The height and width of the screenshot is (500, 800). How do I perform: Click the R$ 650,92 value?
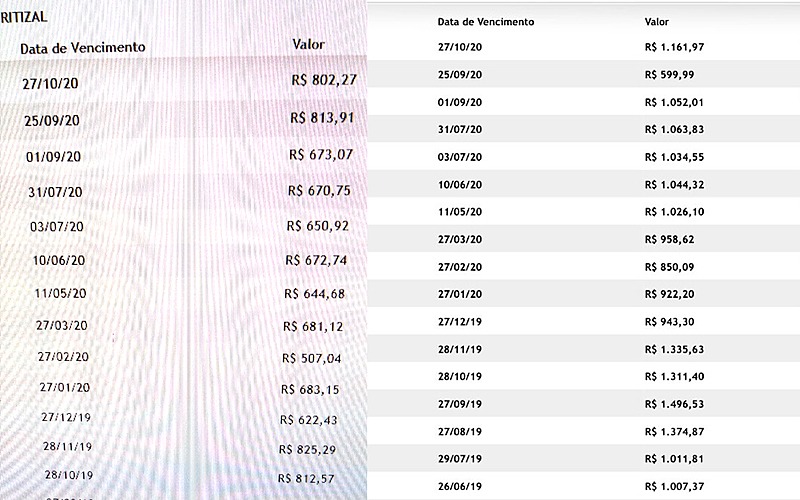point(318,226)
